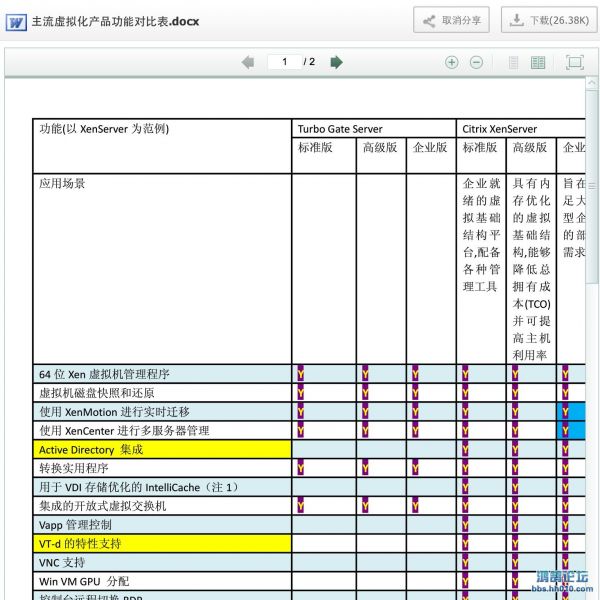
Task: Click 高级版 under Citrix XenServer
Action: point(531,155)
